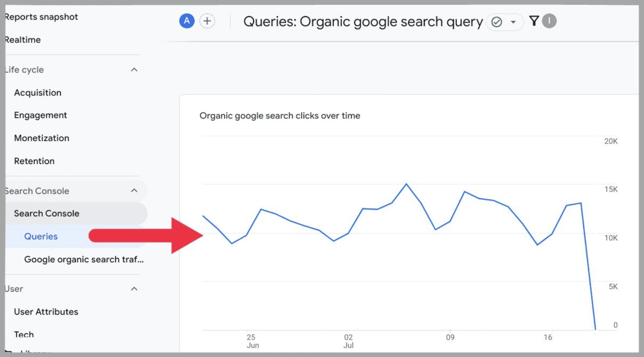Image resolution: width=644 pixels, height=357 pixels.
Task: Open the comparison chip labeled "A"
Action: 187,21
